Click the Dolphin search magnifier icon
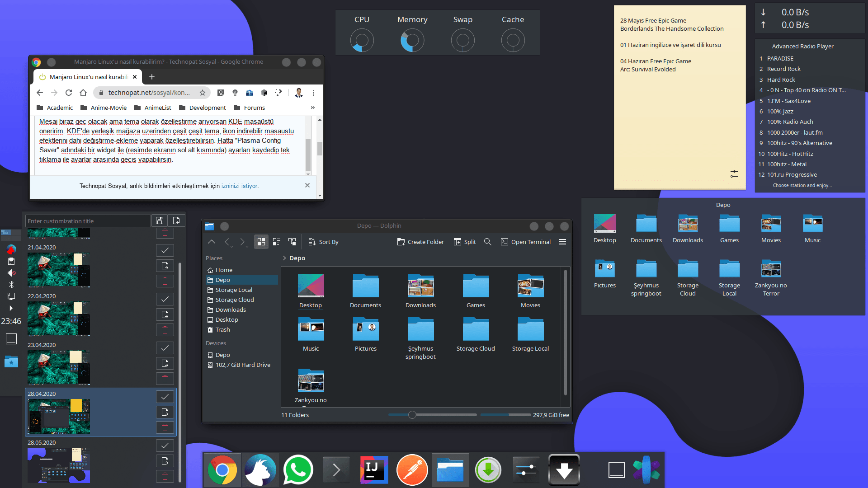Screen dimensions: 868x488 click(487, 242)
